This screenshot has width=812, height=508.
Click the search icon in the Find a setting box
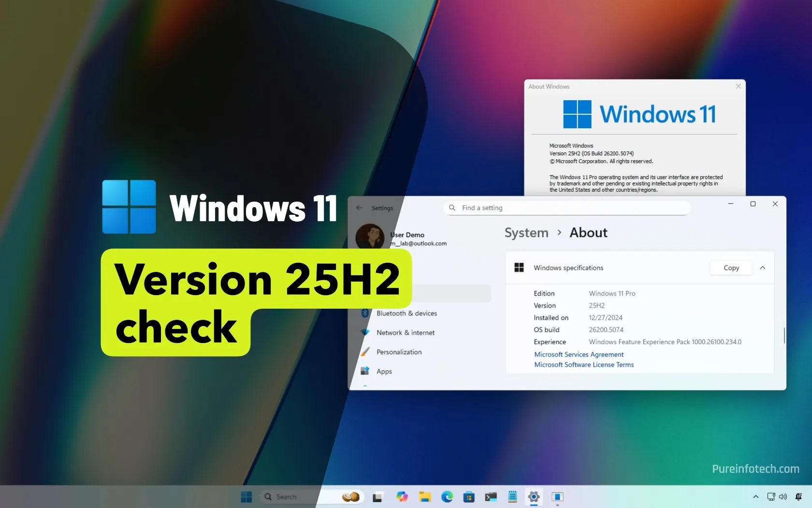[451, 208]
